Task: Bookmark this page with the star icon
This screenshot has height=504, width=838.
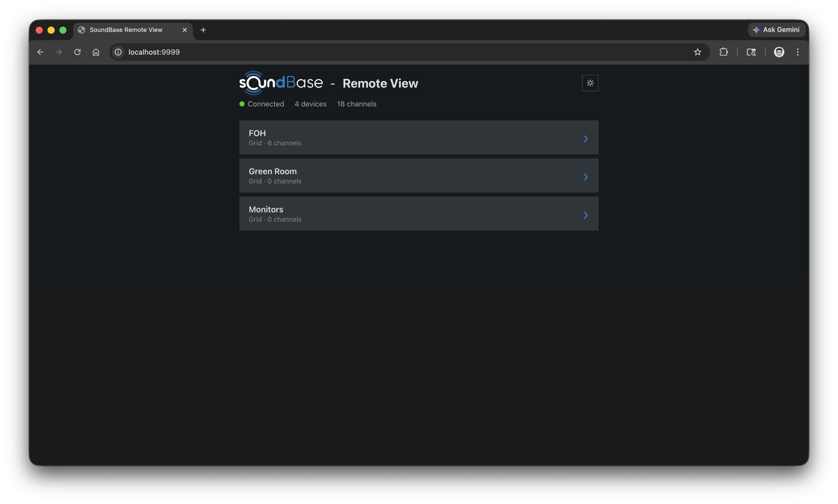Action: [697, 52]
